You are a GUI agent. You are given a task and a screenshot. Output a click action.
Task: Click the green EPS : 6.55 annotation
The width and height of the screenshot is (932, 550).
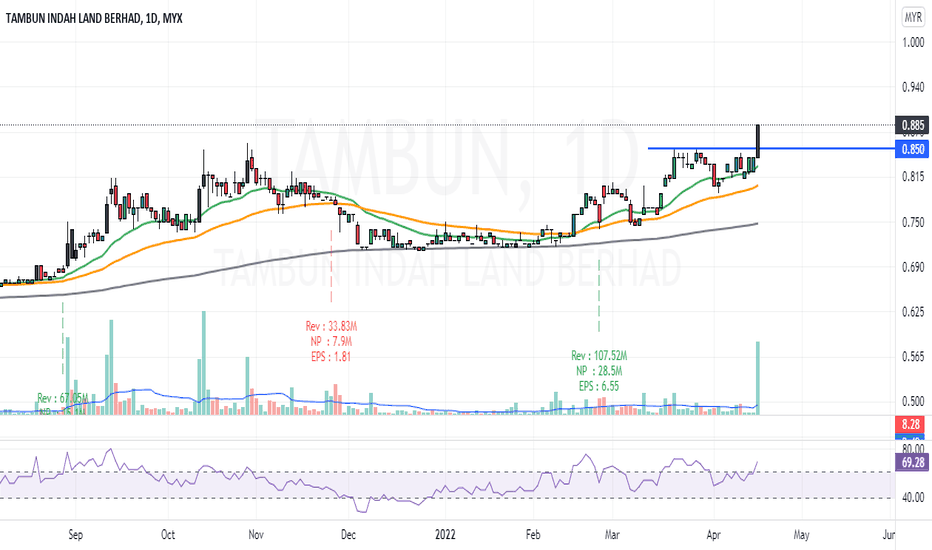point(599,386)
